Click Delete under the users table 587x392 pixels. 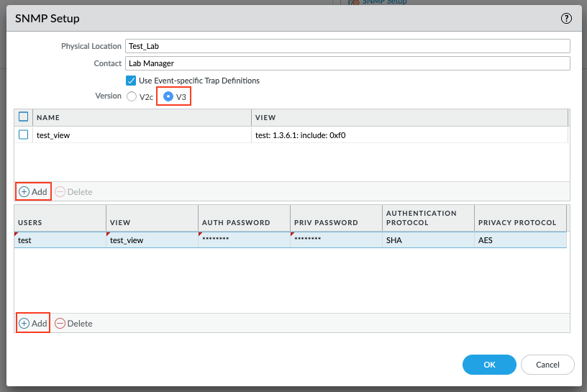(x=74, y=324)
